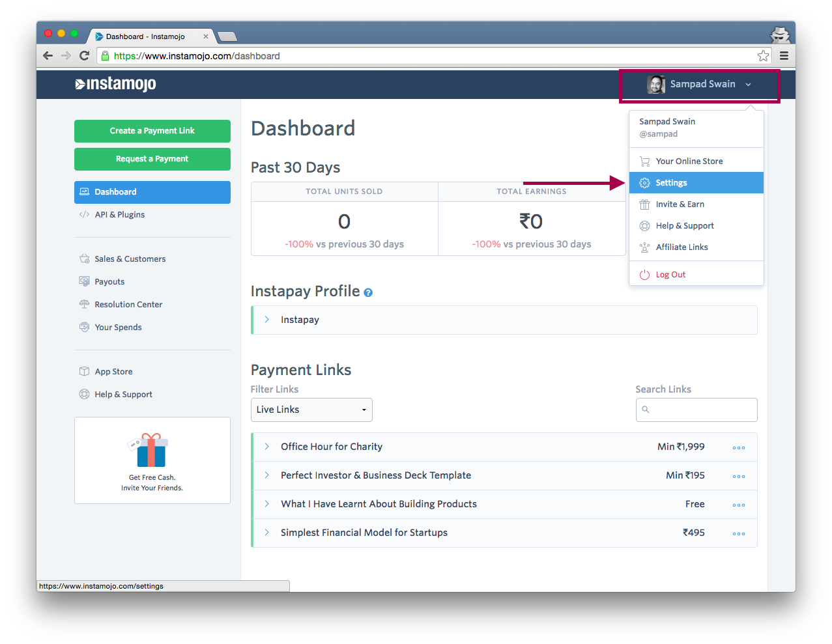The image size is (832, 644).
Task: Select Dashboard in the left sidebar
Action: tap(152, 192)
